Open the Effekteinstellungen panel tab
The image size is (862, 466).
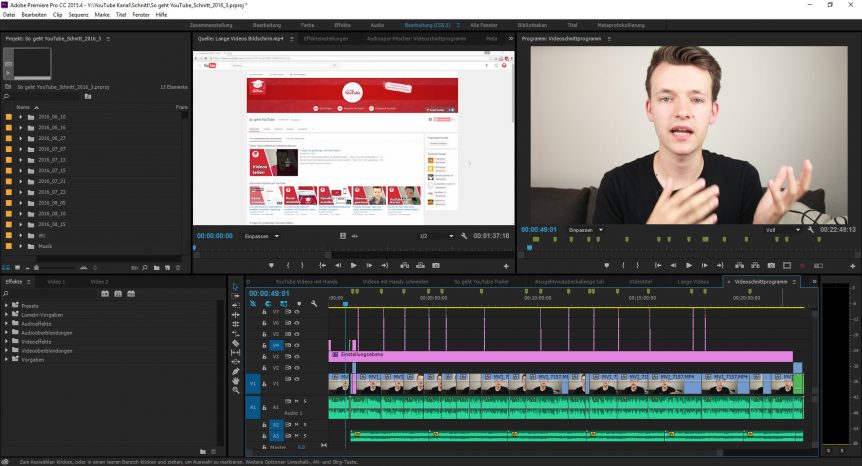click(x=326, y=38)
